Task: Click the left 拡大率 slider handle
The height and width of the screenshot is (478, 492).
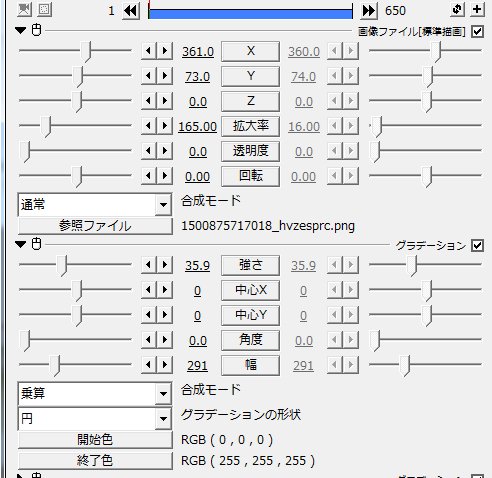Action: tap(46, 127)
